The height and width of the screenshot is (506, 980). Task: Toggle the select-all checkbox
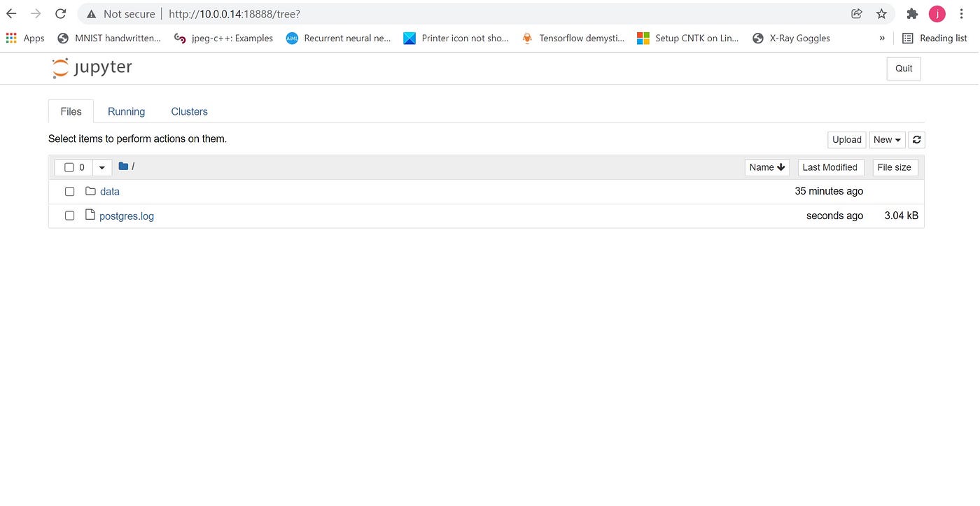(x=69, y=167)
